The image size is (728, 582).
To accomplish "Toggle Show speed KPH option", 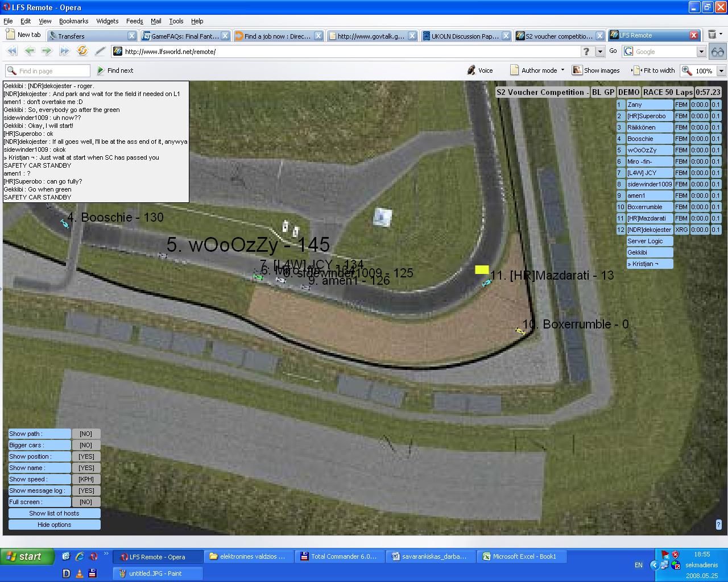I will pos(86,479).
